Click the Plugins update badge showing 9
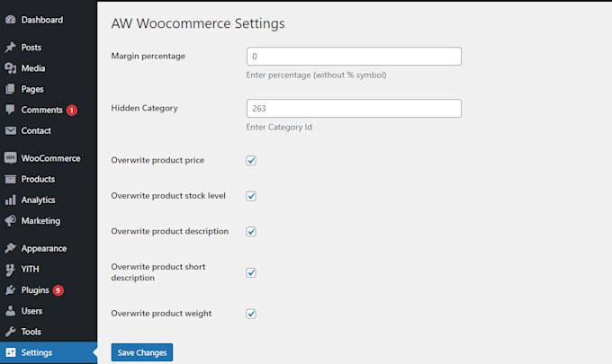Image resolution: width=612 pixels, height=364 pixels. [x=58, y=290]
